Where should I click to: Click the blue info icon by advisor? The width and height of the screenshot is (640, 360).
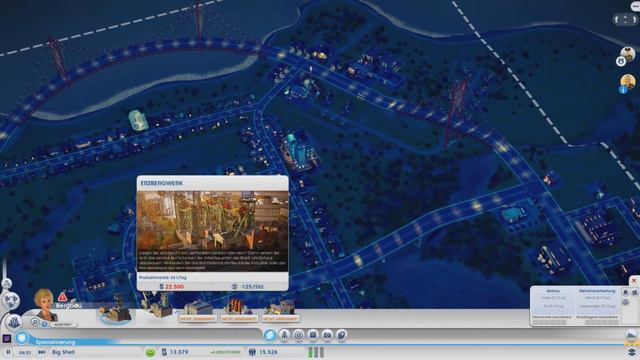44,324
